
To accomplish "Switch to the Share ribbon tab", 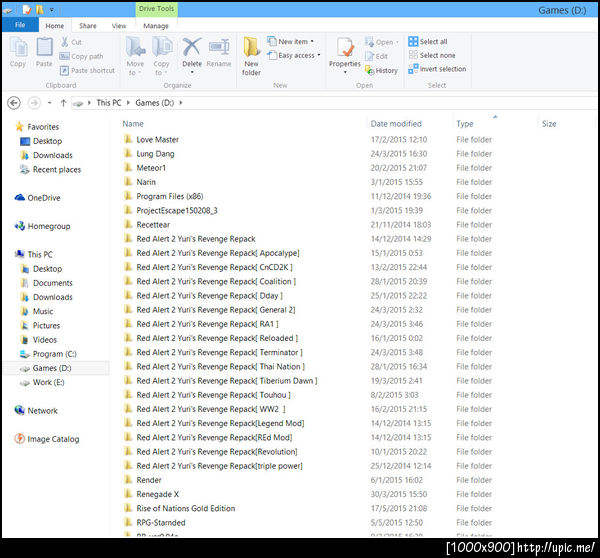I will point(88,26).
